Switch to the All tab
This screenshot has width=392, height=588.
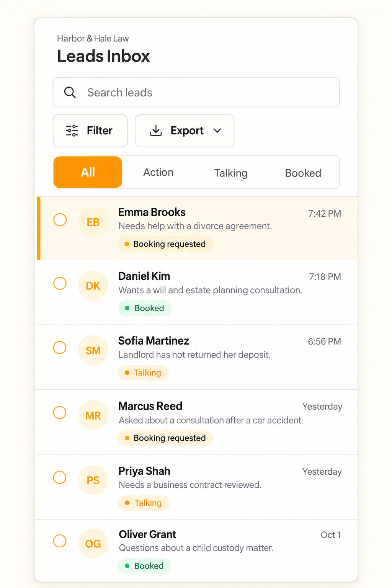coord(88,172)
